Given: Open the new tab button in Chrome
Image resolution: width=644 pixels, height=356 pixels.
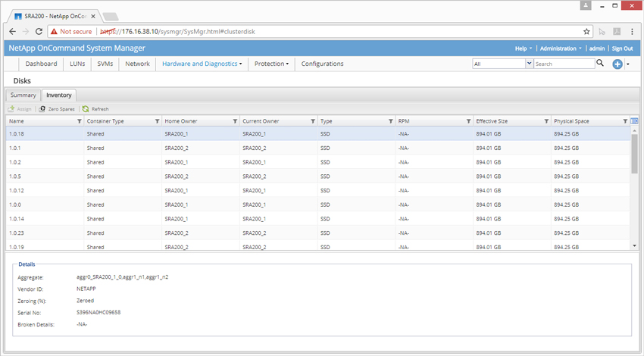Looking at the screenshot, I should point(111,17).
